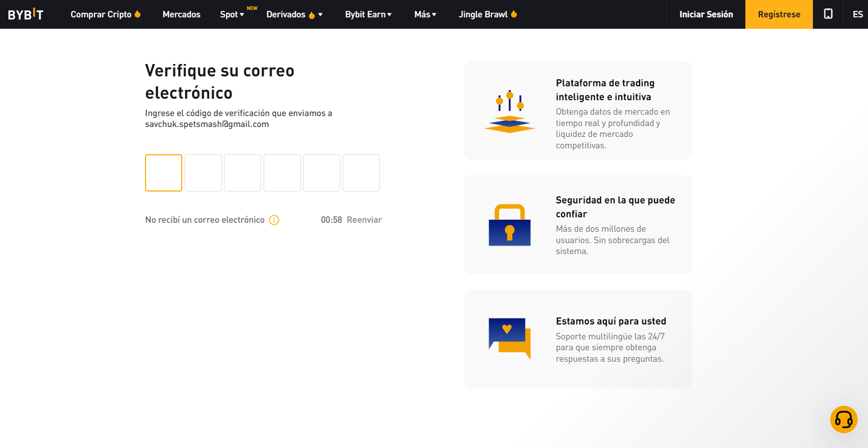
Task: Click the 'Verifique su correo electrónico' heading
Action: (219, 82)
